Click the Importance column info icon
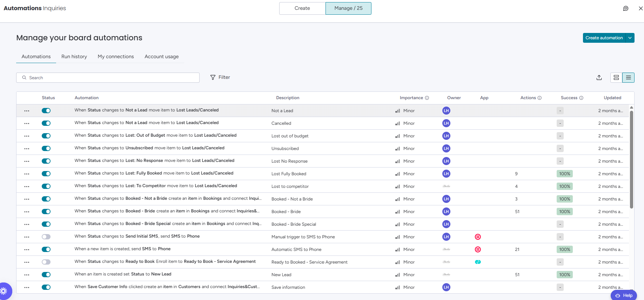 tap(427, 98)
